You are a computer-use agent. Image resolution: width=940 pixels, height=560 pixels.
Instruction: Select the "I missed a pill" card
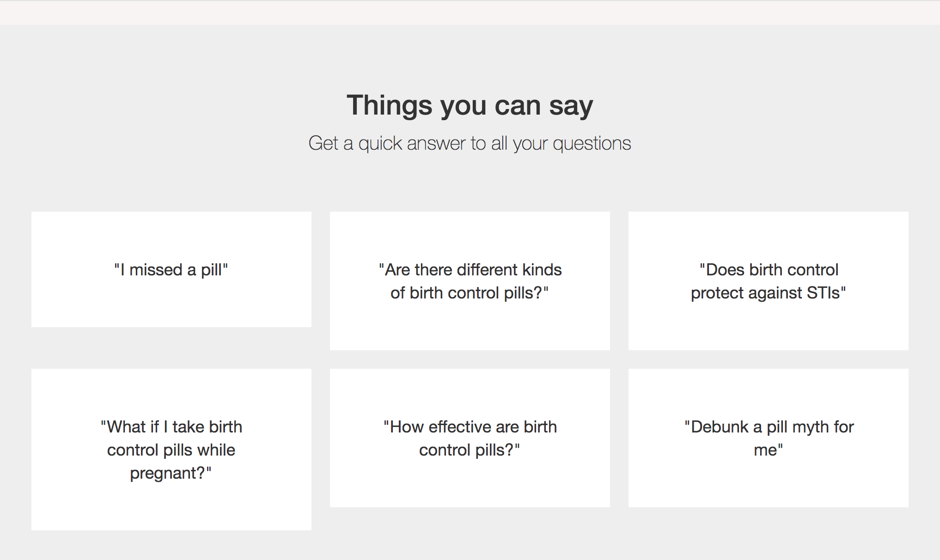pyautogui.click(x=171, y=269)
